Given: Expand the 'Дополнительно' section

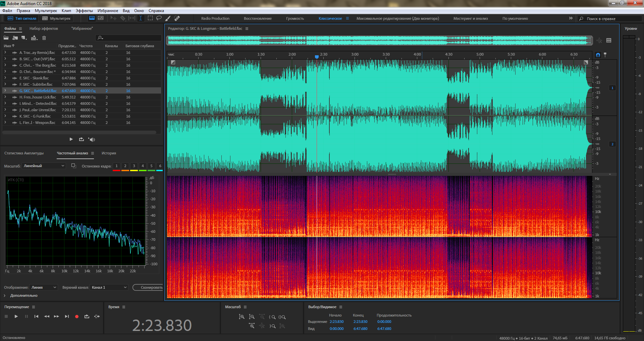Looking at the screenshot, I should (5, 295).
